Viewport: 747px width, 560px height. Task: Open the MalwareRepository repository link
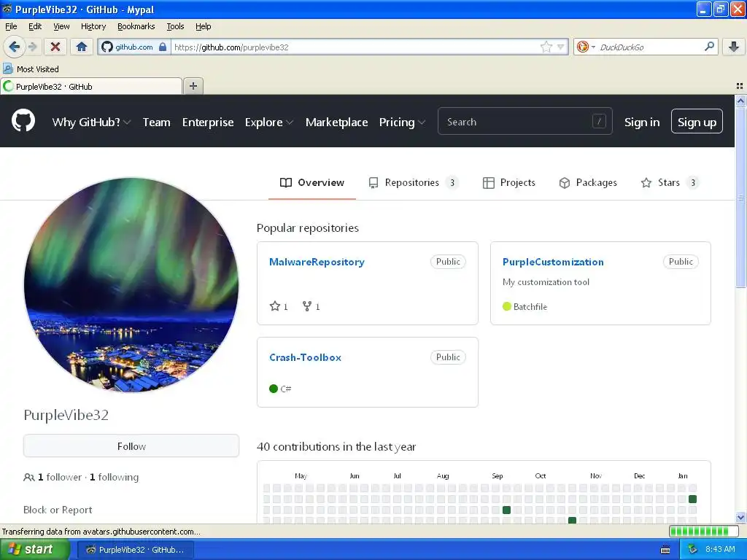317,262
